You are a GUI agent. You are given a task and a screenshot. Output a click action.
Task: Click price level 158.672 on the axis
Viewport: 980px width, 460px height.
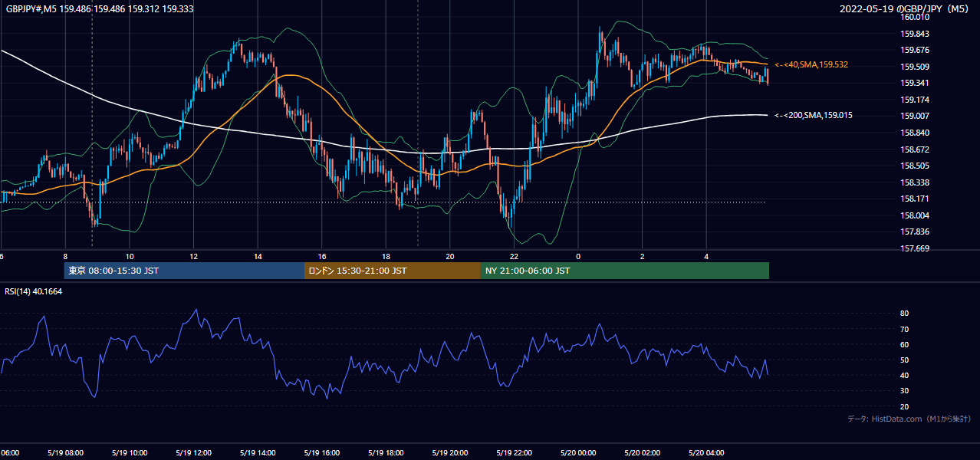(916, 150)
